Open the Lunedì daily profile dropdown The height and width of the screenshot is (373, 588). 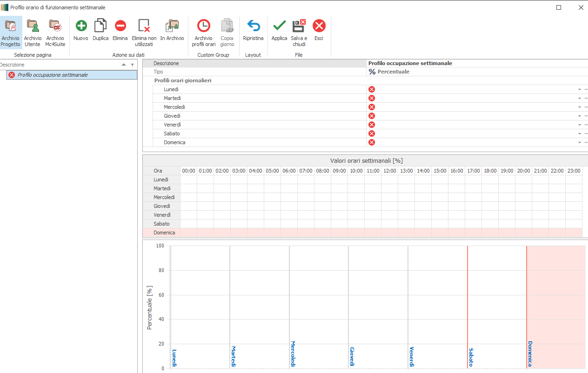coord(580,89)
